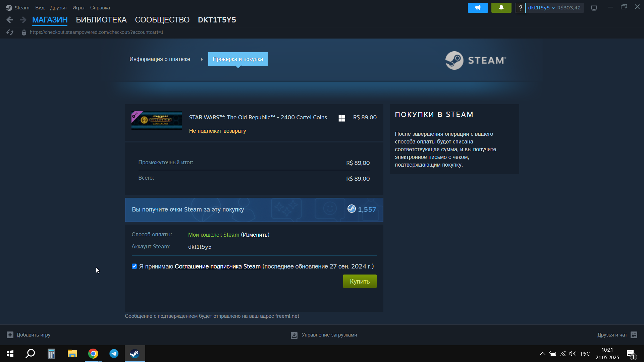Open the Add a game plus icon
This screenshot has height=362, width=644.
10,335
